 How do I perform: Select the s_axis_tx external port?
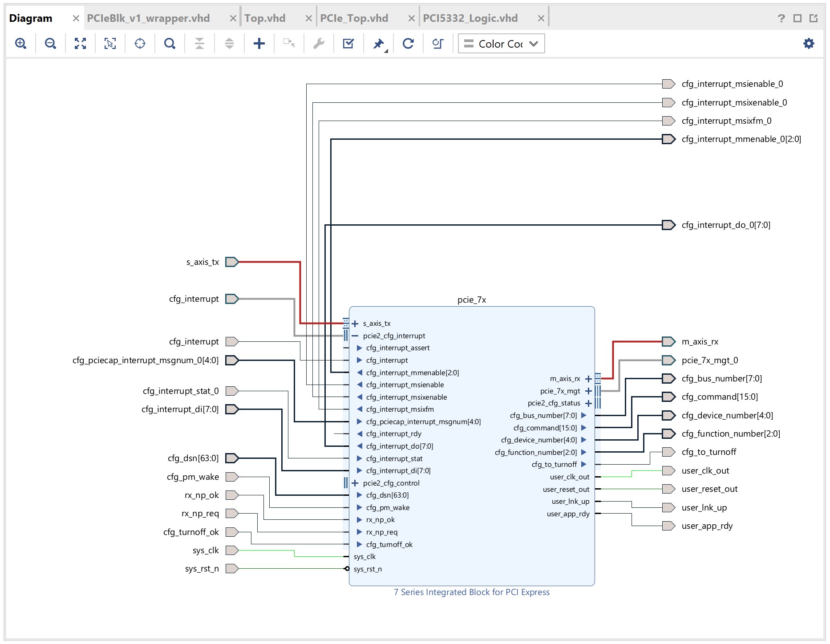click(x=232, y=262)
